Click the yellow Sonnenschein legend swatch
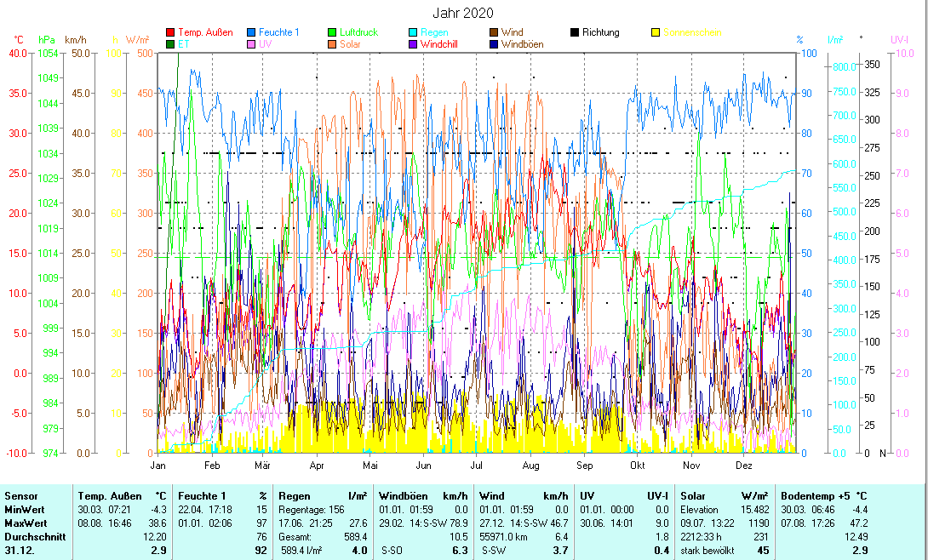Viewport: 928px width, 560px height. coord(656,32)
